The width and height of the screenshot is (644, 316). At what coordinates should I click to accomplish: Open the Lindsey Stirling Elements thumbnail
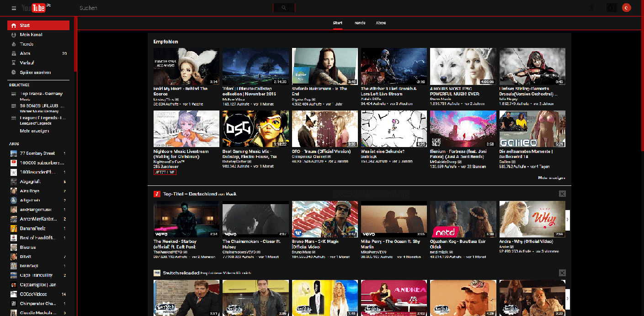coord(532,66)
